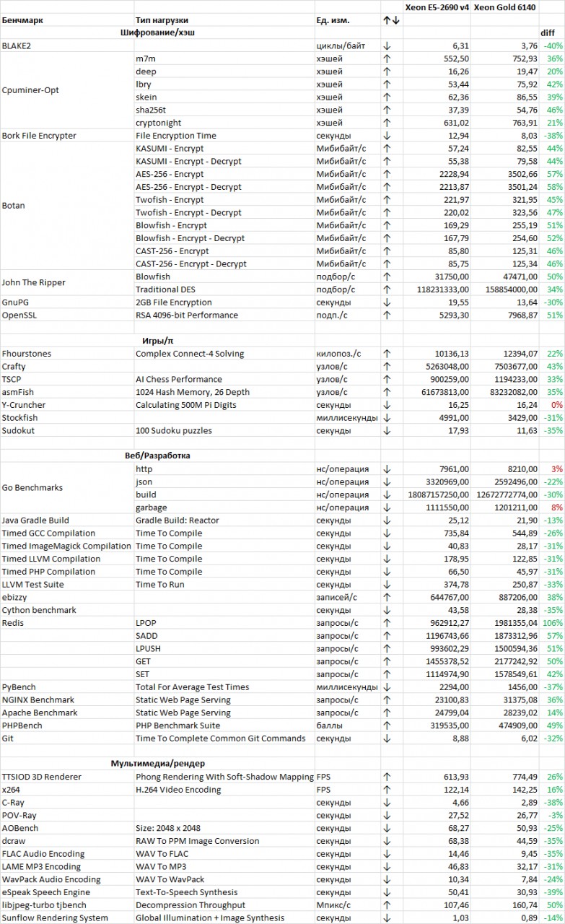
Task: Click the down arrow in the Stockfish row
Action: pyautogui.click(x=387, y=418)
